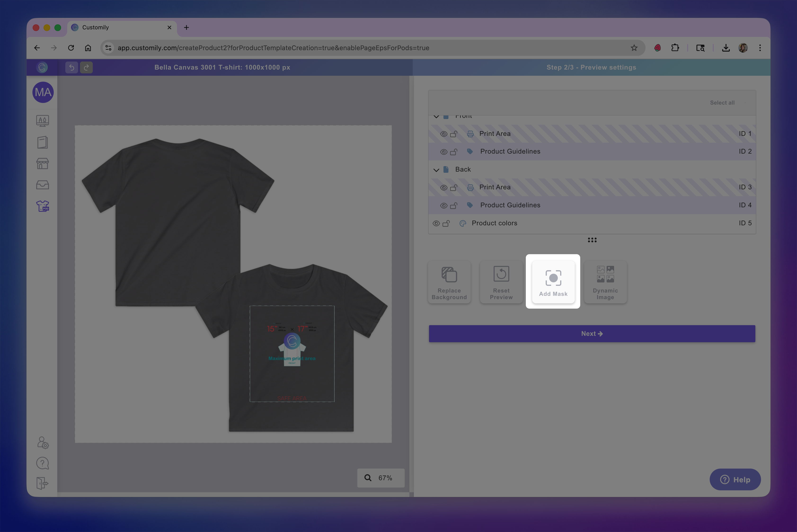Click the redo arrow in header

pyautogui.click(x=86, y=67)
